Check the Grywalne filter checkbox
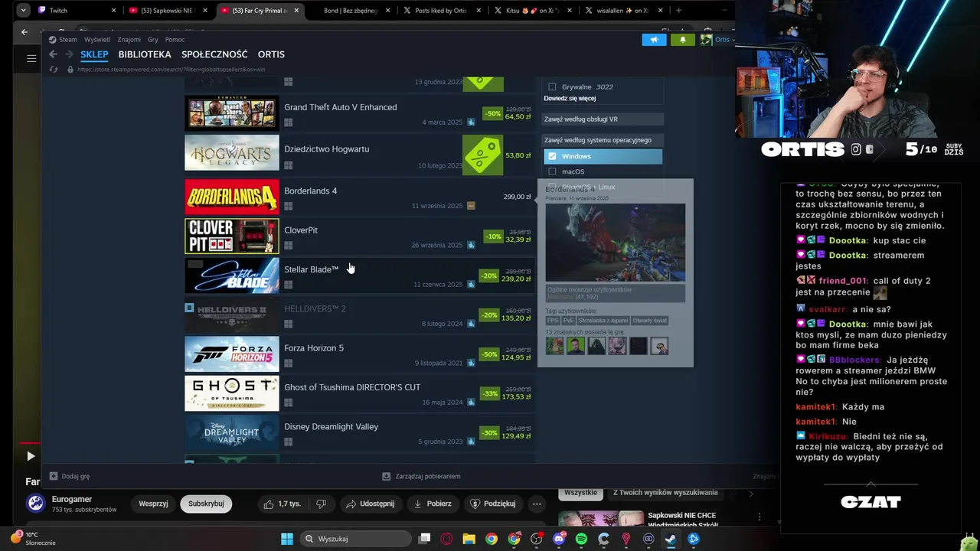Image resolution: width=980 pixels, height=551 pixels. coord(552,86)
